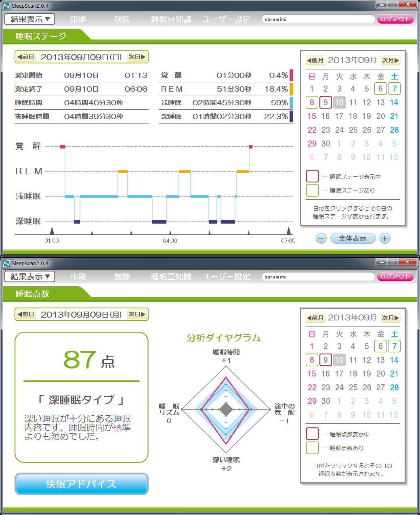Open 印刷 menu in the 睡眠ステージ window

78,19
